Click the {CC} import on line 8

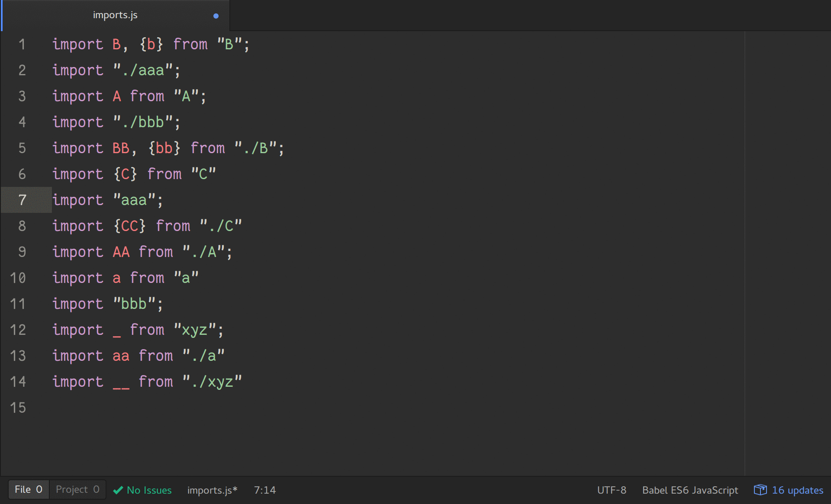(x=129, y=226)
